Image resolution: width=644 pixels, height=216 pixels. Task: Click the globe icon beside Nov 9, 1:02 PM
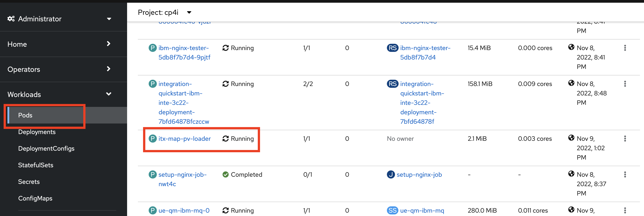pos(571,138)
